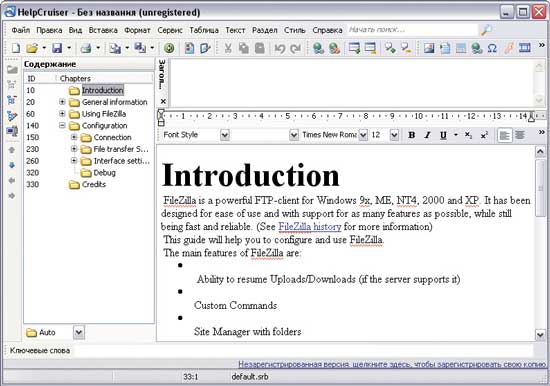The width and height of the screenshot is (550, 386).
Task: Close the Загол... header pane with X
Action: tap(163, 101)
